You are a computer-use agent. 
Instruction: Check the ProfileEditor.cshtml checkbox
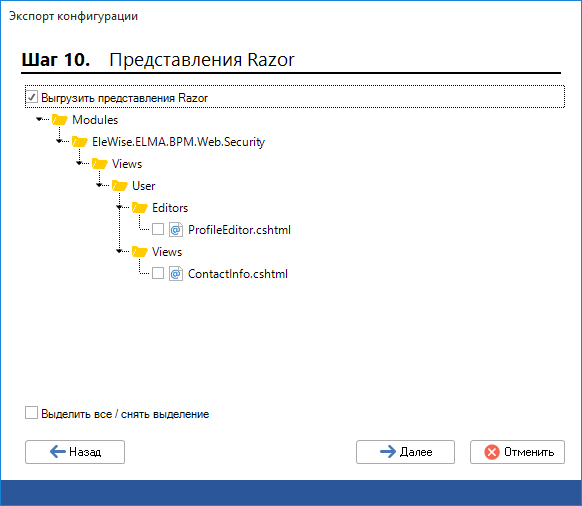pos(158,229)
